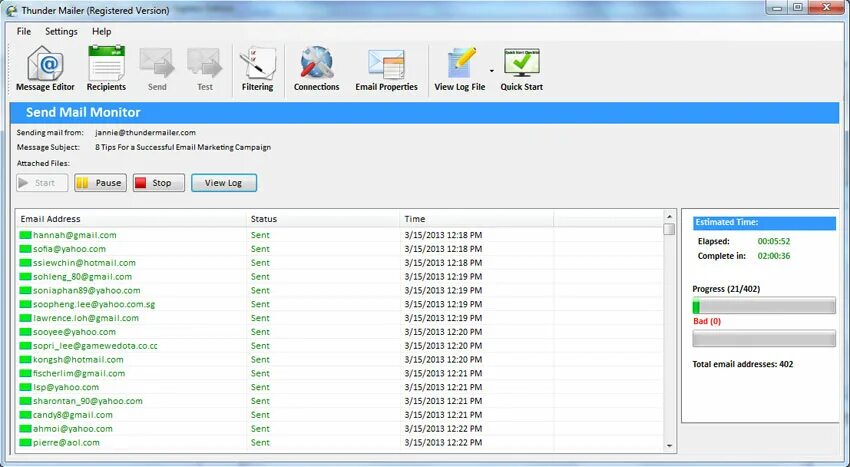The height and width of the screenshot is (467, 850).
Task: Pause the mail sending
Action: click(x=100, y=183)
